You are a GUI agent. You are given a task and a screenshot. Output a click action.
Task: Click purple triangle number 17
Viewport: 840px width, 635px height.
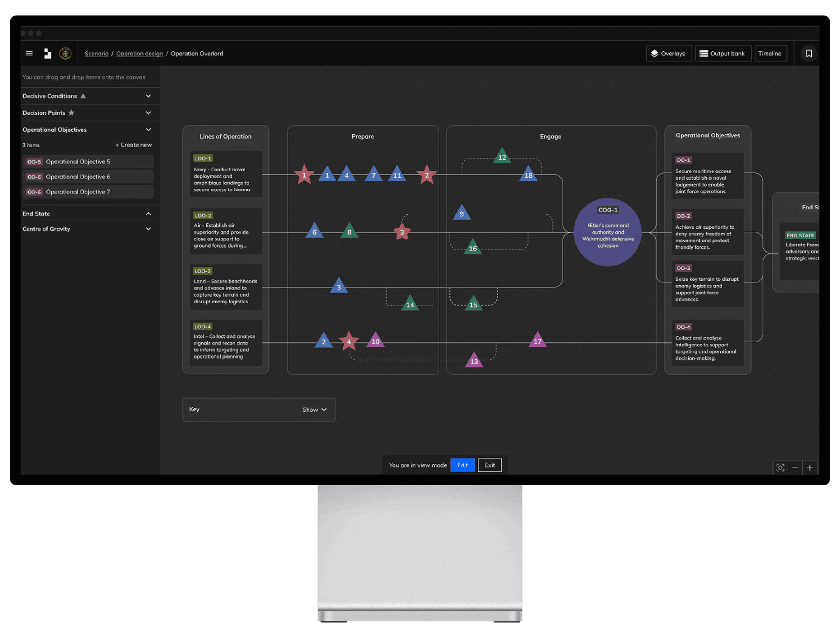537,341
